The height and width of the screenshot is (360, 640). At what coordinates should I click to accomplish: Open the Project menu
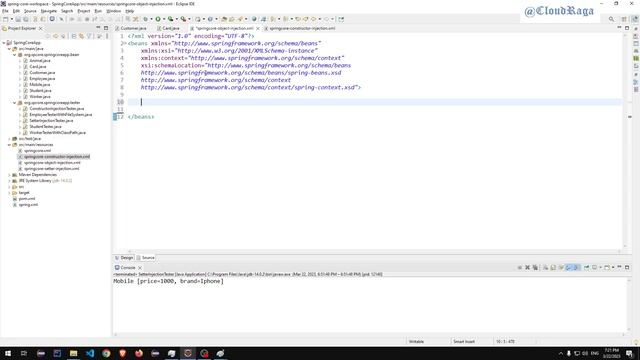tap(84, 11)
